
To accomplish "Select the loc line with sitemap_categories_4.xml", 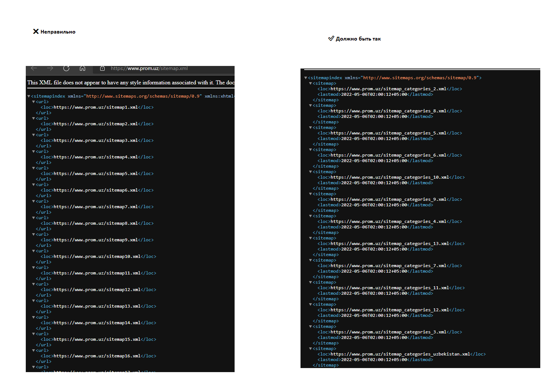I will pos(390,221).
